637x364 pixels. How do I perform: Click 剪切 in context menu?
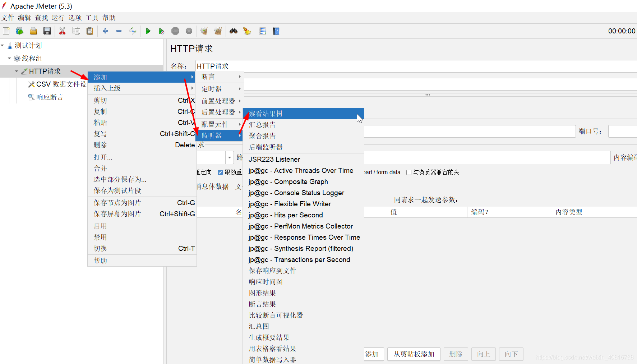tap(142, 100)
